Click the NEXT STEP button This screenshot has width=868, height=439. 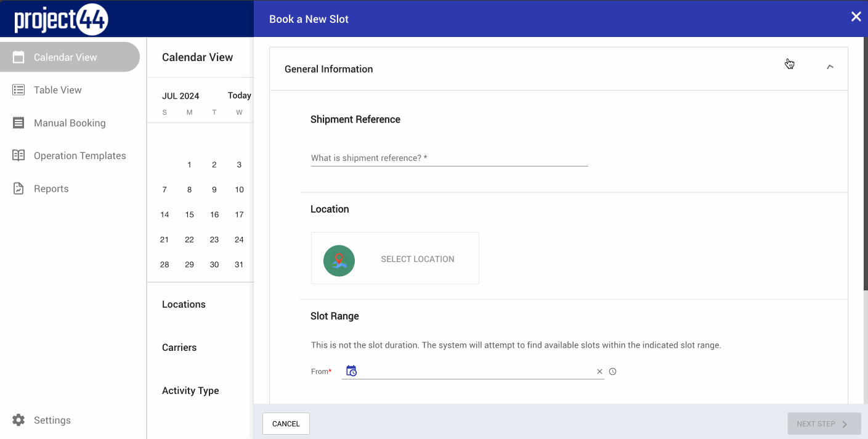pos(824,424)
